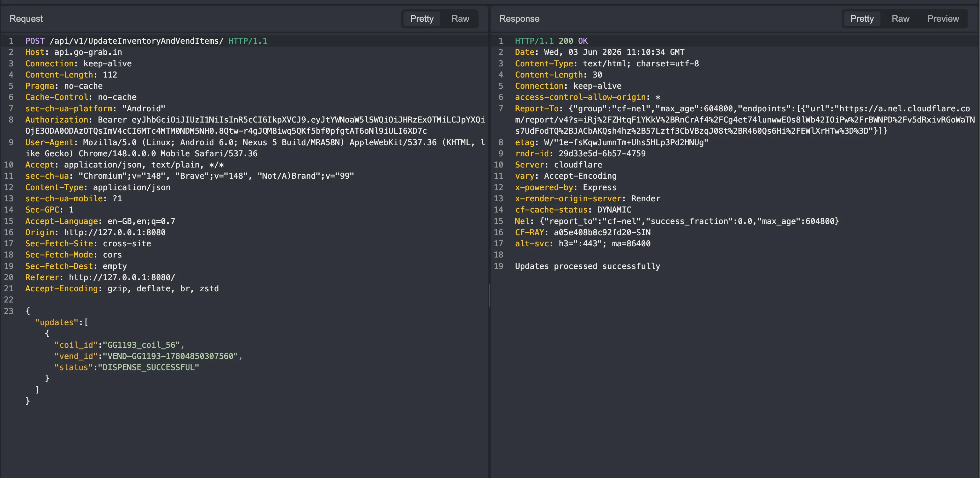The image size is (980, 478).
Task: Click the pane divider between Request and Response
Action: pos(489,295)
